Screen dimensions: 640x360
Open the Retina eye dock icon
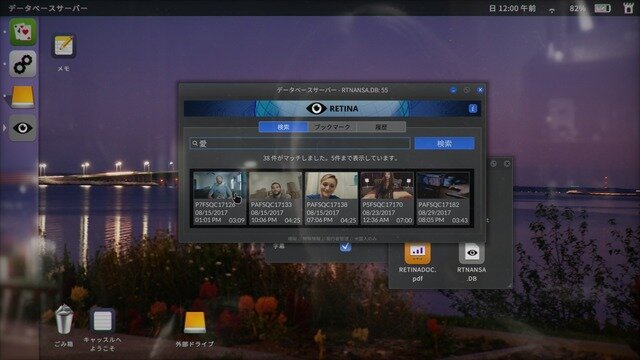click(x=23, y=128)
